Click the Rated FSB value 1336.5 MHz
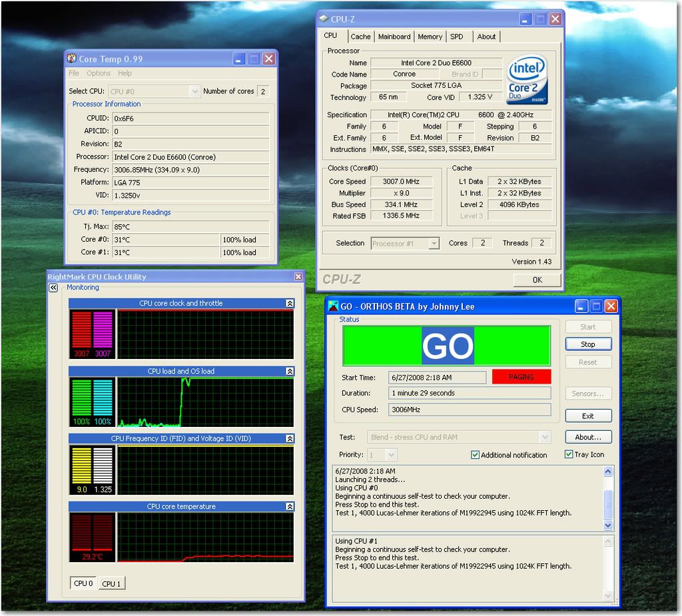 point(401,216)
